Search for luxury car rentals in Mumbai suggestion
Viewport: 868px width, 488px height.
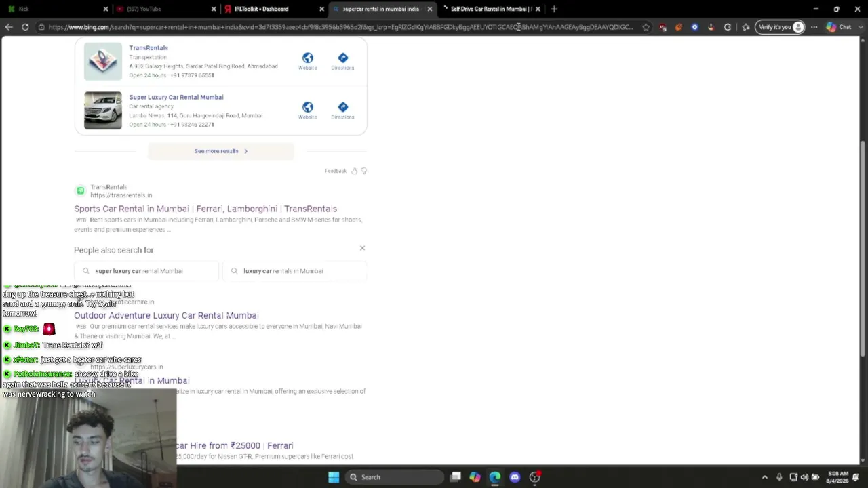point(294,271)
